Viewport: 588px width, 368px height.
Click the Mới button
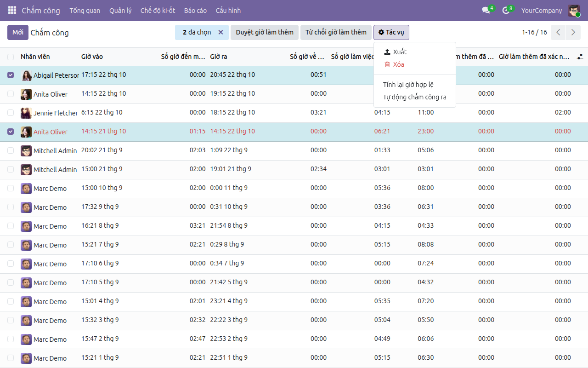pyautogui.click(x=18, y=32)
